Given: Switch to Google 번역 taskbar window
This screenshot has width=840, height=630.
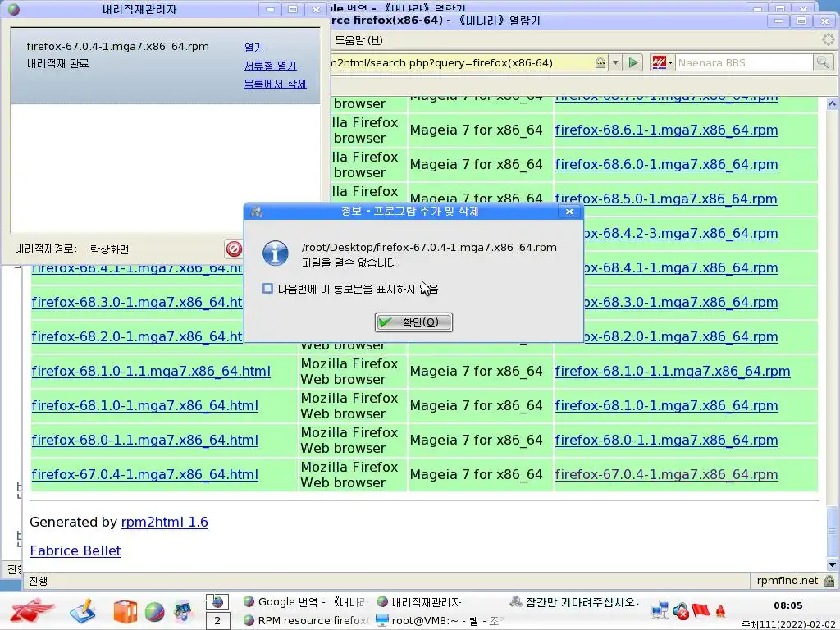Looking at the screenshot, I should point(305,601).
